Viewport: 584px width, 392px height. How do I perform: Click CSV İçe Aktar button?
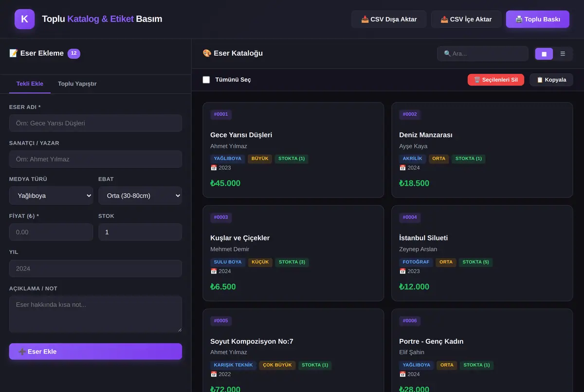coord(466,19)
